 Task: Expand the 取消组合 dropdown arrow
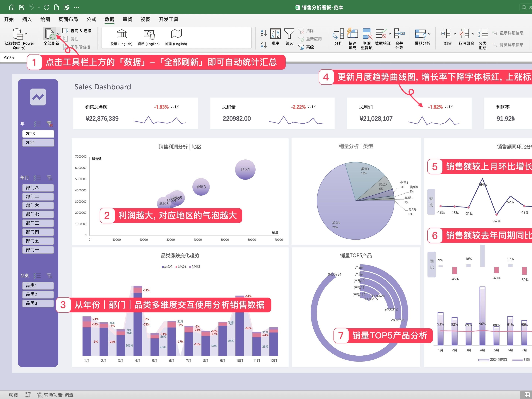tap(473, 34)
